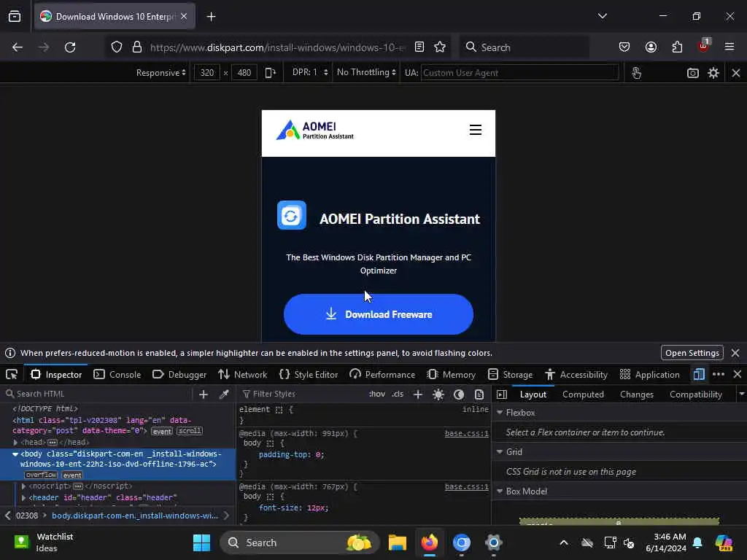Select the Layout sidebar tab
The height and width of the screenshot is (560, 747).
pyautogui.click(x=533, y=394)
